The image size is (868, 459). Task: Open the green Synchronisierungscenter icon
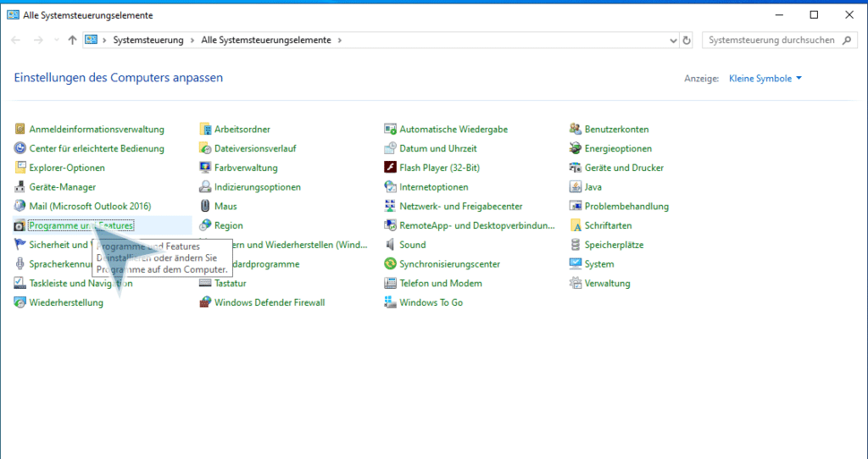[390, 263]
